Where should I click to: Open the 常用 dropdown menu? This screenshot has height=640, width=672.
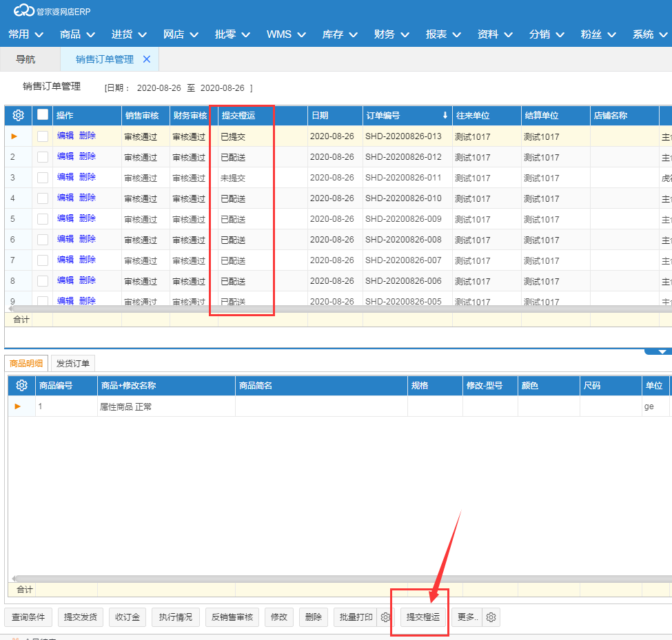pos(26,34)
